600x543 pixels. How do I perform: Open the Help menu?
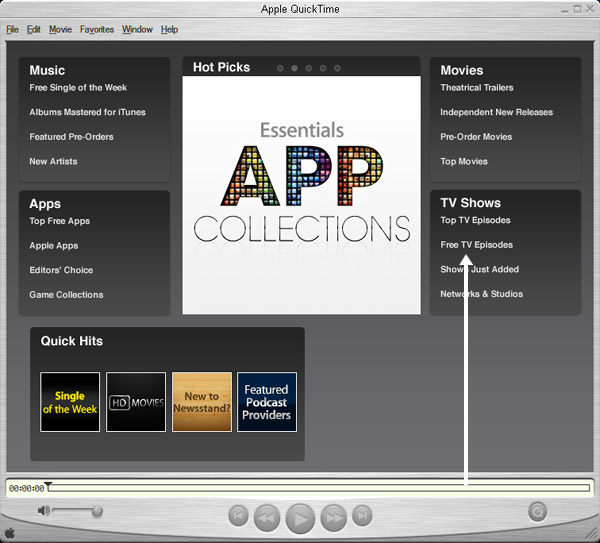tap(169, 29)
